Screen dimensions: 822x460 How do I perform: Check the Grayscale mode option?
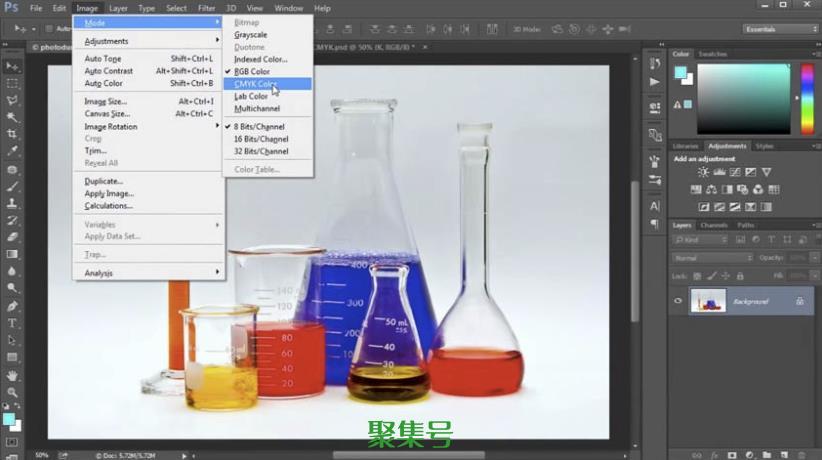pos(251,35)
